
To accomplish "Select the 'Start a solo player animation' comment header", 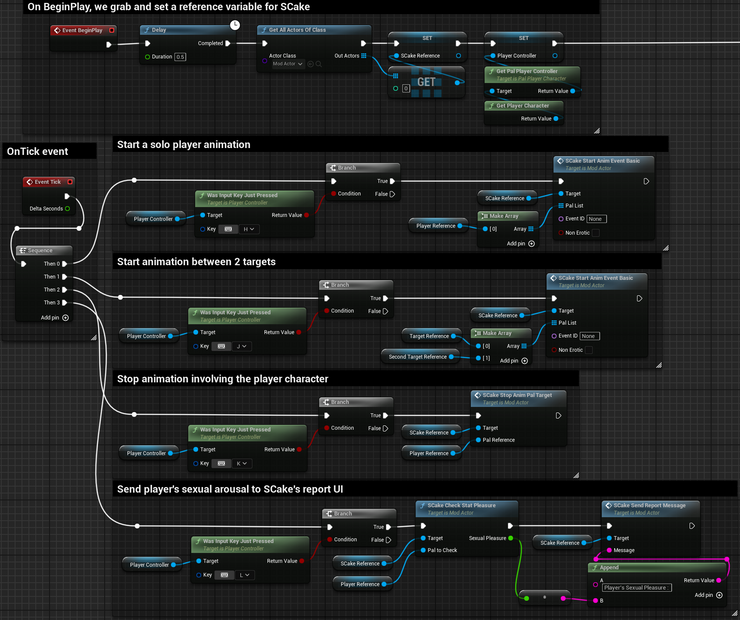I will point(184,144).
